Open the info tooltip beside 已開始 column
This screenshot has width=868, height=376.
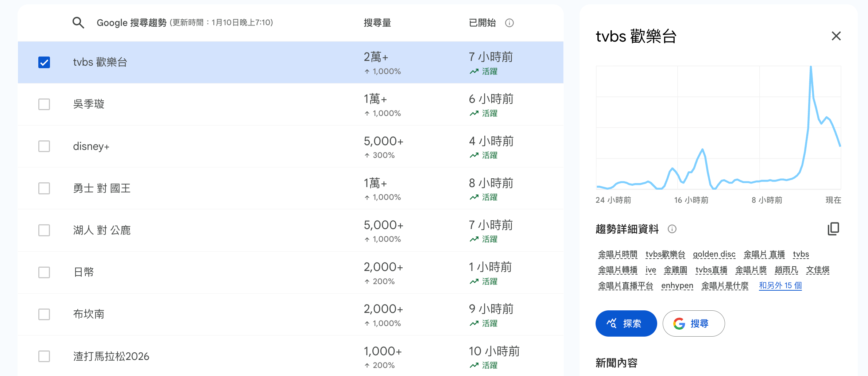(509, 23)
